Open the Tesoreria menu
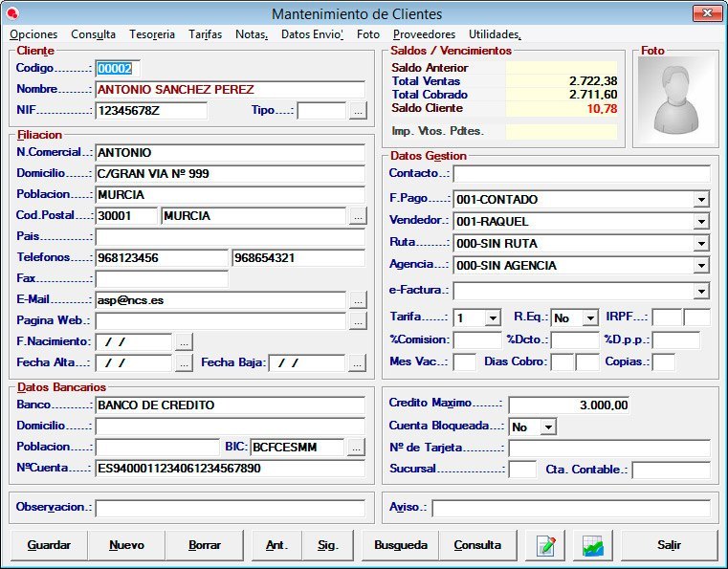 pos(152,33)
